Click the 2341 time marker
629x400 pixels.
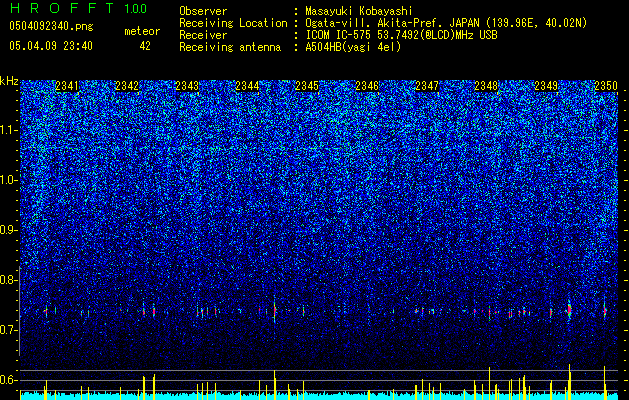(67, 86)
